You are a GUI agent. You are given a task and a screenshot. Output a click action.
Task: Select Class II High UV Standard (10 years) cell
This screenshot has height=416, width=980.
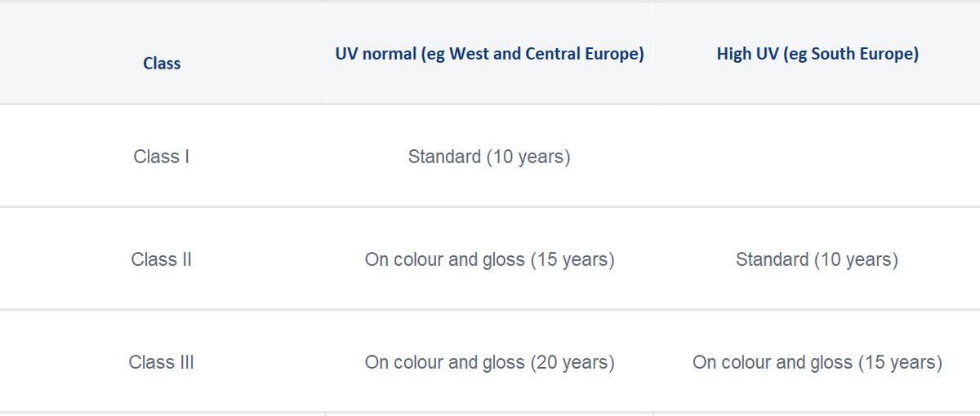click(x=817, y=259)
